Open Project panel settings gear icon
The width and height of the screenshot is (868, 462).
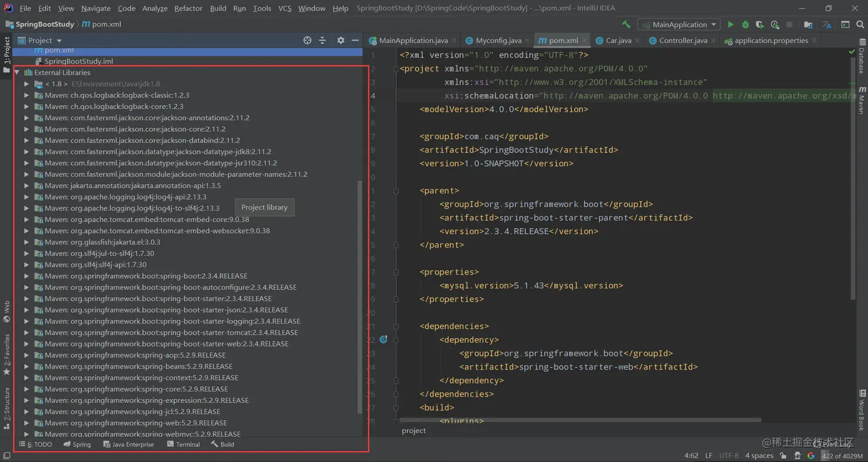pos(340,40)
